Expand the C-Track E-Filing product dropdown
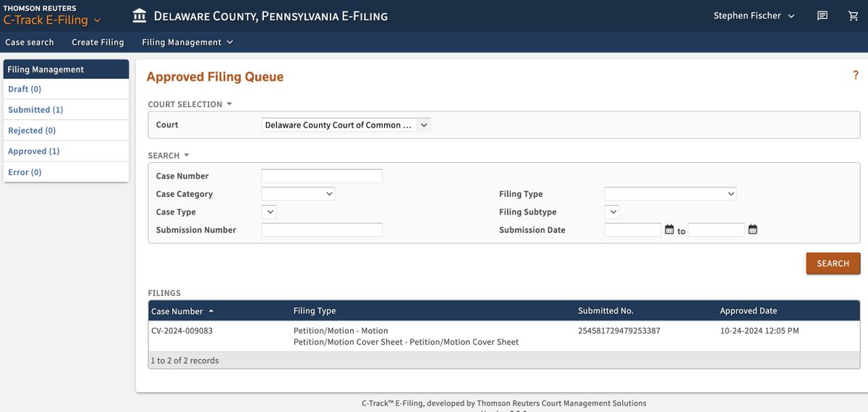Viewport: 868px width, 412px height. pos(53,20)
